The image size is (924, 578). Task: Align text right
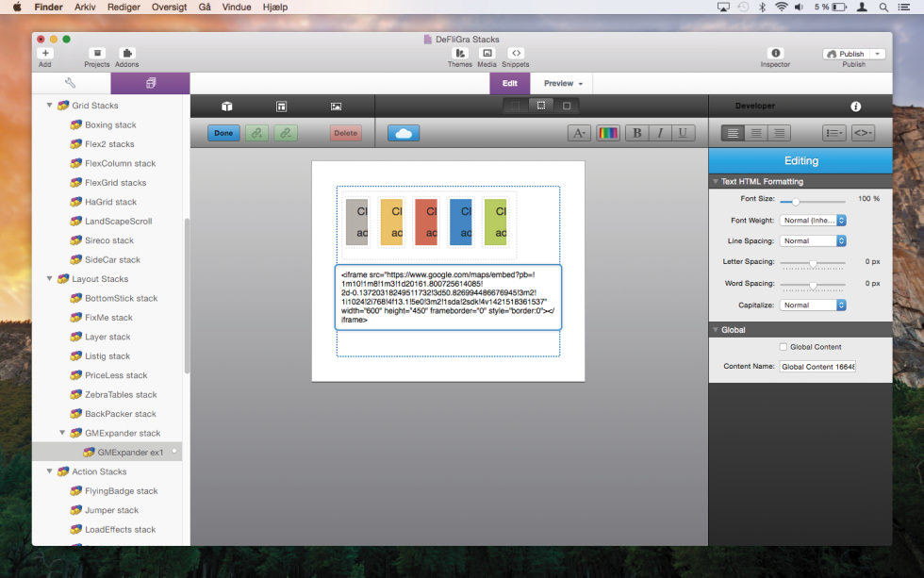pyautogui.click(x=779, y=133)
